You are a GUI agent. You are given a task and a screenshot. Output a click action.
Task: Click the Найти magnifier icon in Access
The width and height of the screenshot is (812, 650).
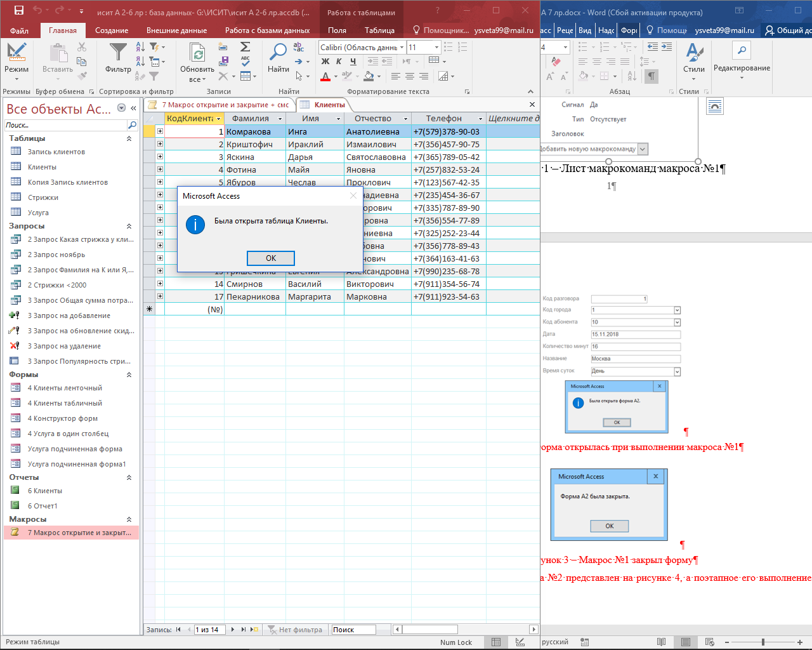pyautogui.click(x=278, y=52)
